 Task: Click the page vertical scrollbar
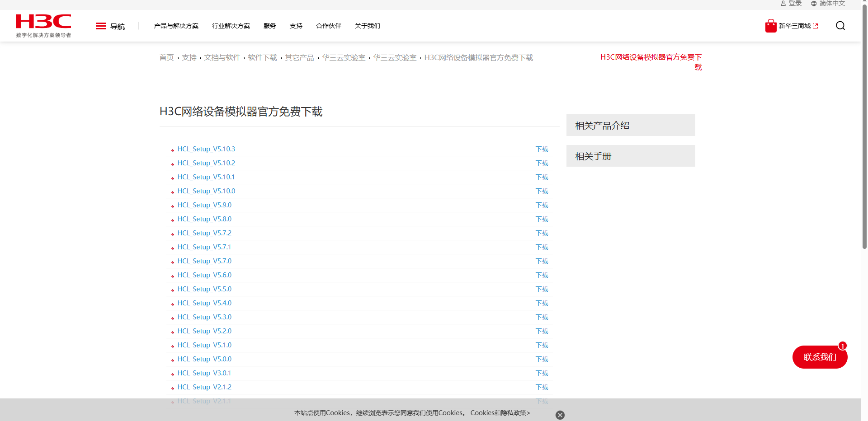pyautogui.click(x=864, y=136)
